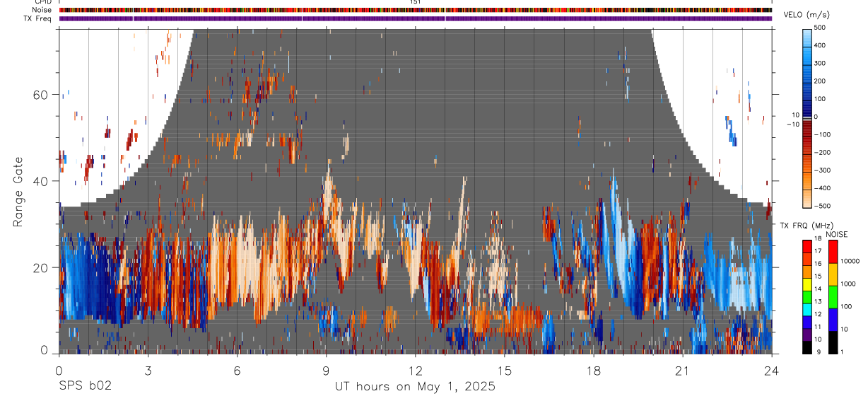Click the "16" frequency legend label
The width and height of the screenshot is (868, 401).
click(819, 264)
